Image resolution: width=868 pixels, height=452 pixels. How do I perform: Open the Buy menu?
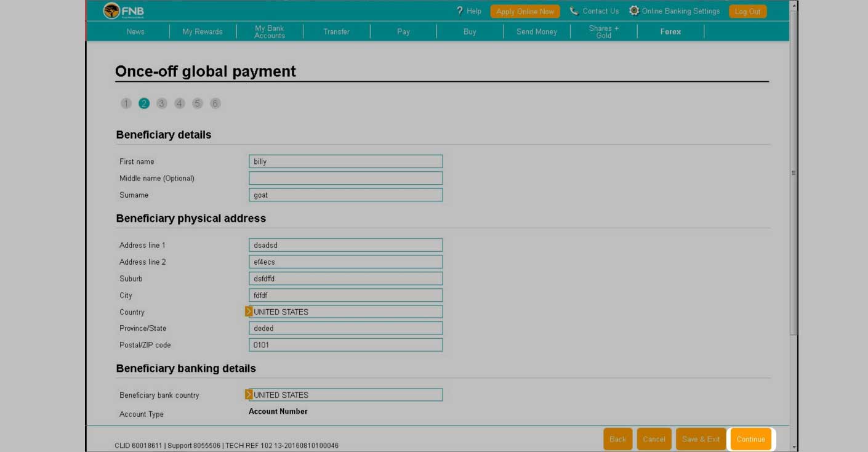[x=470, y=31]
